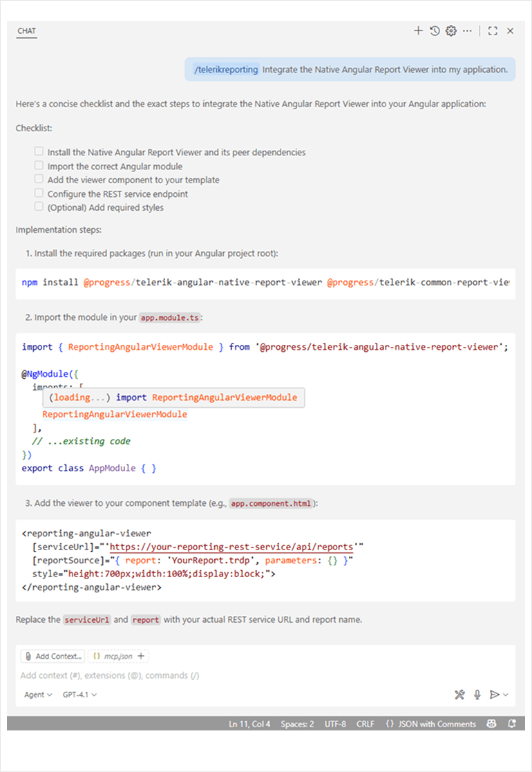Image resolution: width=532 pixels, height=772 pixels.
Task: Select the CHAT tab
Action: click(26, 31)
